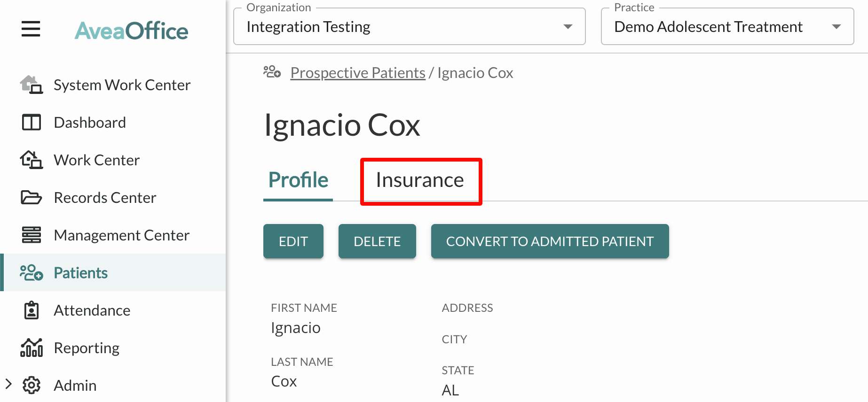The width and height of the screenshot is (868, 402).
Task: Switch to the Insurance tab
Action: tap(420, 181)
